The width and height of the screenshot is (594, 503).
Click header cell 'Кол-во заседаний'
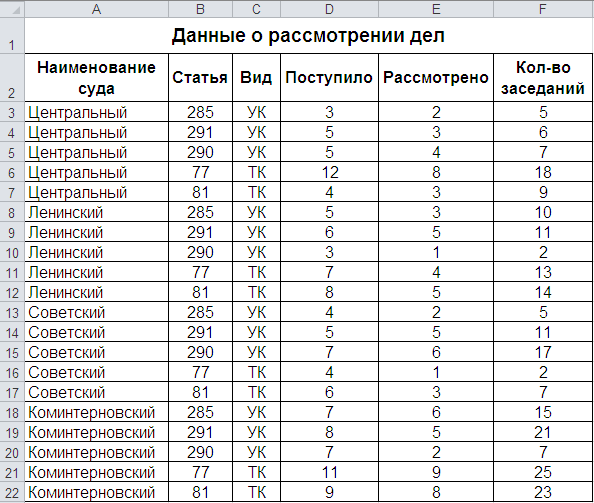coord(543,78)
